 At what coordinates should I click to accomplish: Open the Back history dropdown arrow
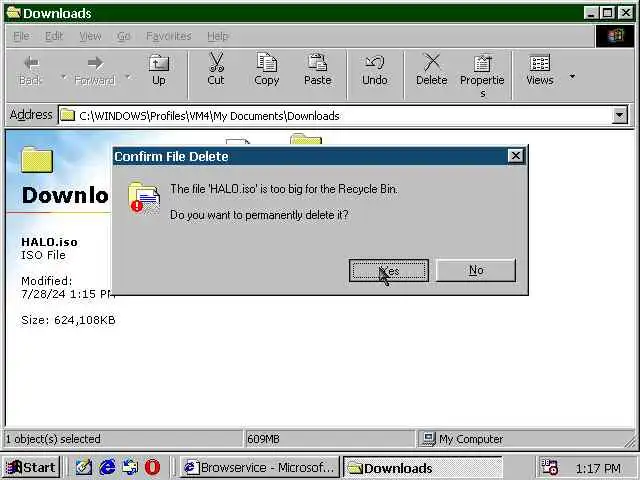click(63, 76)
